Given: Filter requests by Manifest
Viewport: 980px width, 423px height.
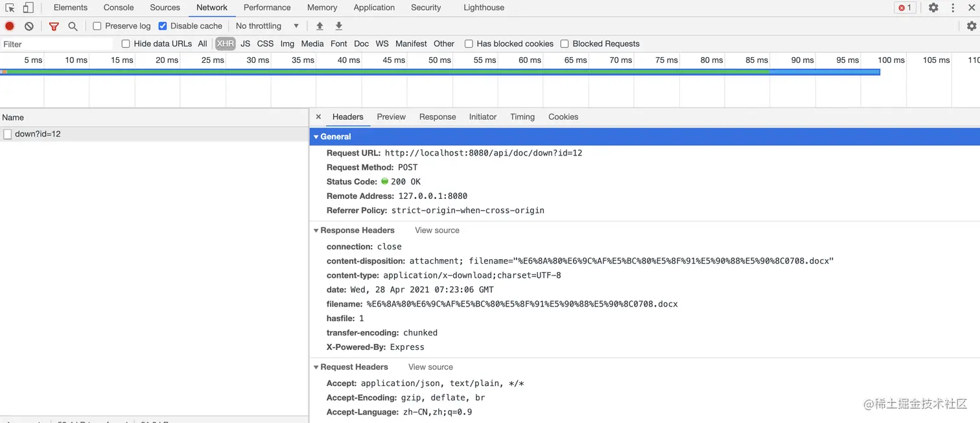Looking at the screenshot, I should tap(411, 43).
